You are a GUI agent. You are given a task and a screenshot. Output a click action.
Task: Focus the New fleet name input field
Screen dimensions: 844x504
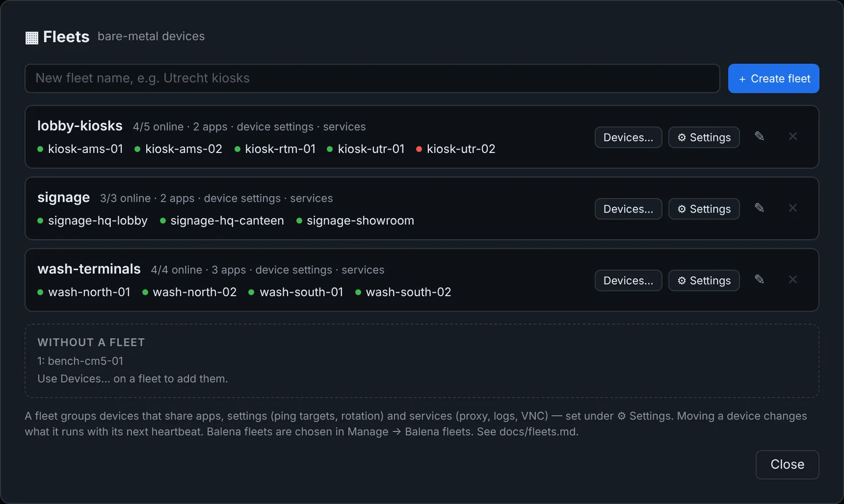[x=372, y=79]
